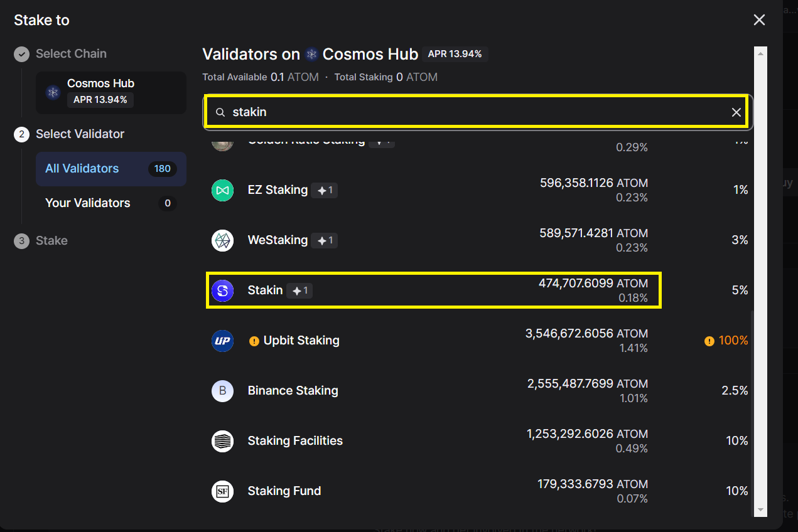
Task: Go to the Select Validator step
Action: pyautogui.click(x=80, y=134)
